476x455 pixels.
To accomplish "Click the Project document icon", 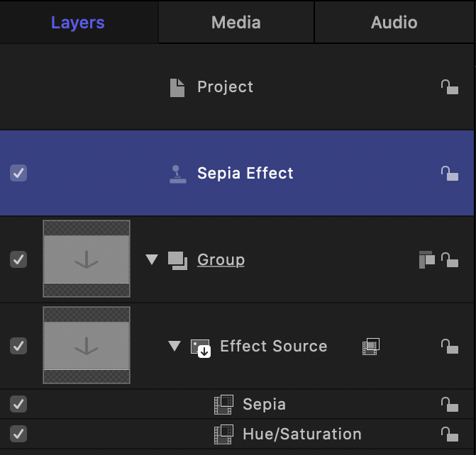I will 177,87.
